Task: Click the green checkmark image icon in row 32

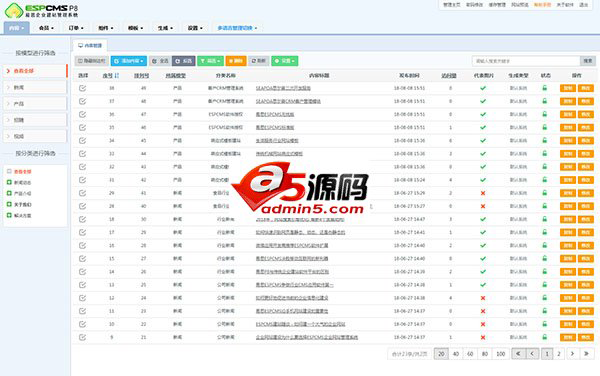Action: click(483, 167)
